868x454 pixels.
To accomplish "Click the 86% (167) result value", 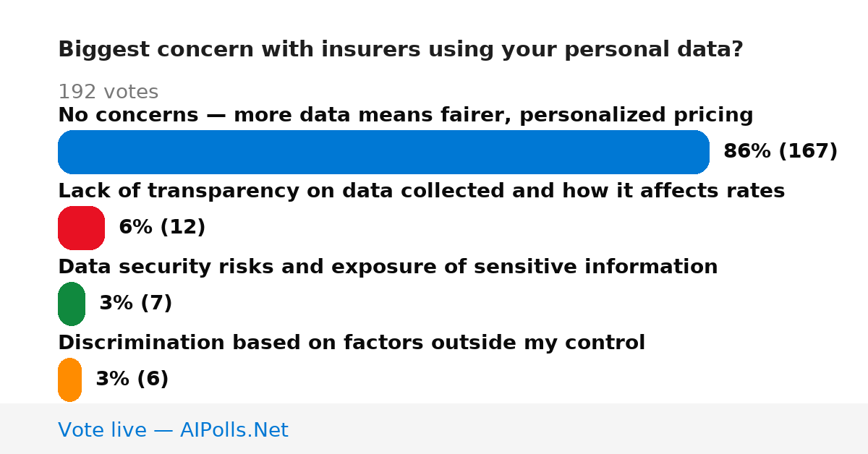I will [x=780, y=151].
